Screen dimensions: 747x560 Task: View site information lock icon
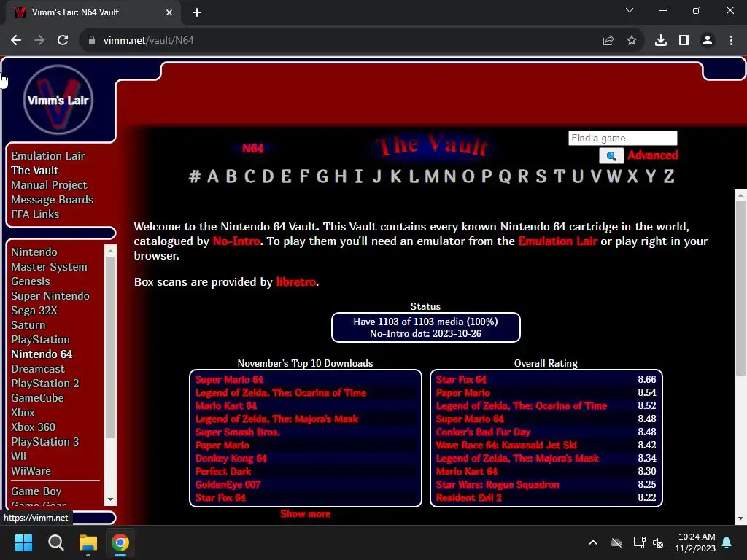(x=92, y=41)
